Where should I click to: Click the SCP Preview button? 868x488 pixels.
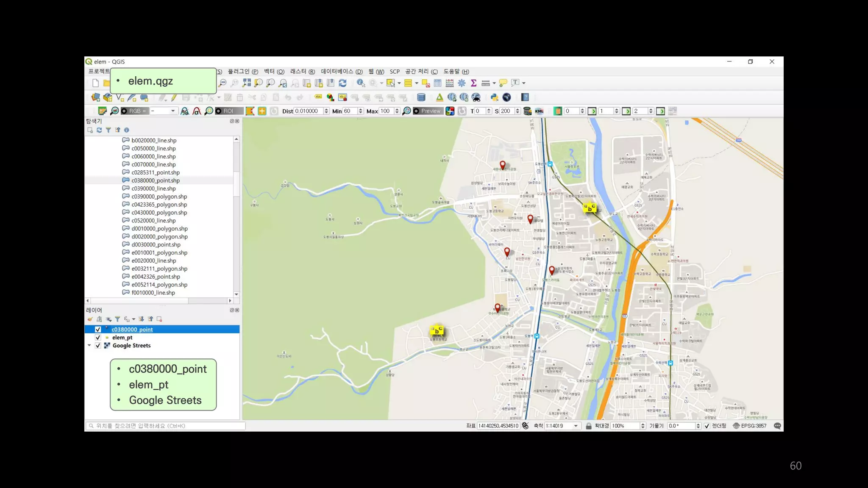427,111
